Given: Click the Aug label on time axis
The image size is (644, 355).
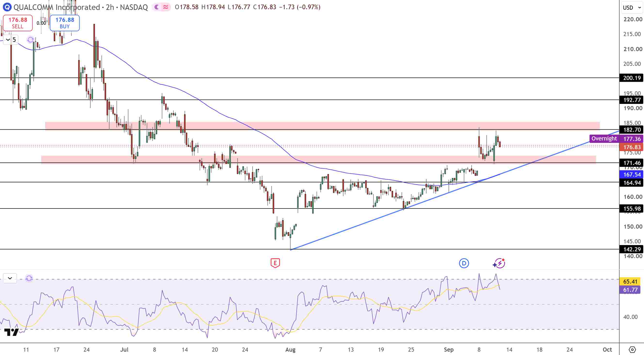Looking at the screenshot, I should point(290,349).
